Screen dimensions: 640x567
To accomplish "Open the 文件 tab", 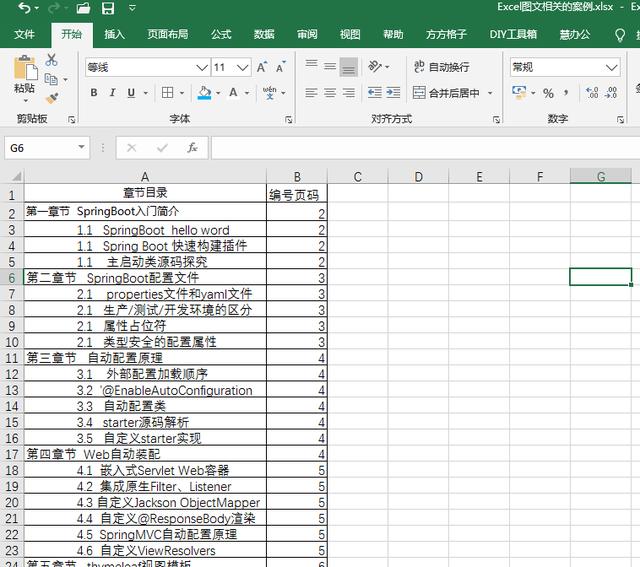I will coord(24,34).
